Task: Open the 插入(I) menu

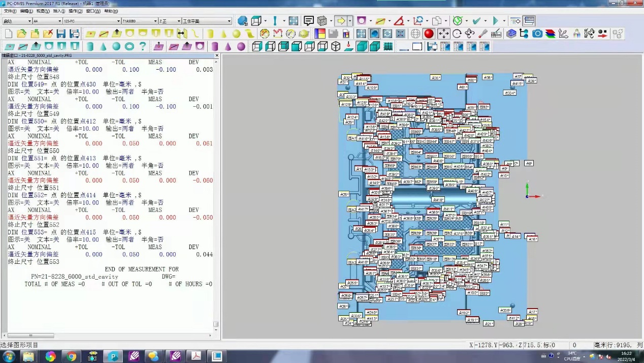Action: click(x=59, y=11)
